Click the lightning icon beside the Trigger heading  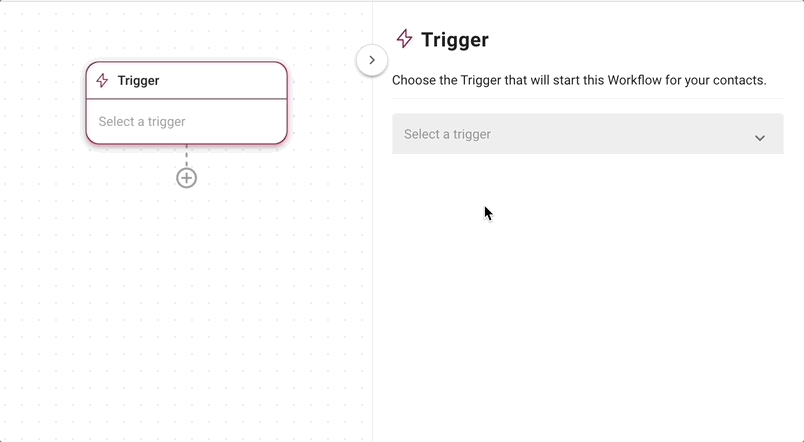405,39
